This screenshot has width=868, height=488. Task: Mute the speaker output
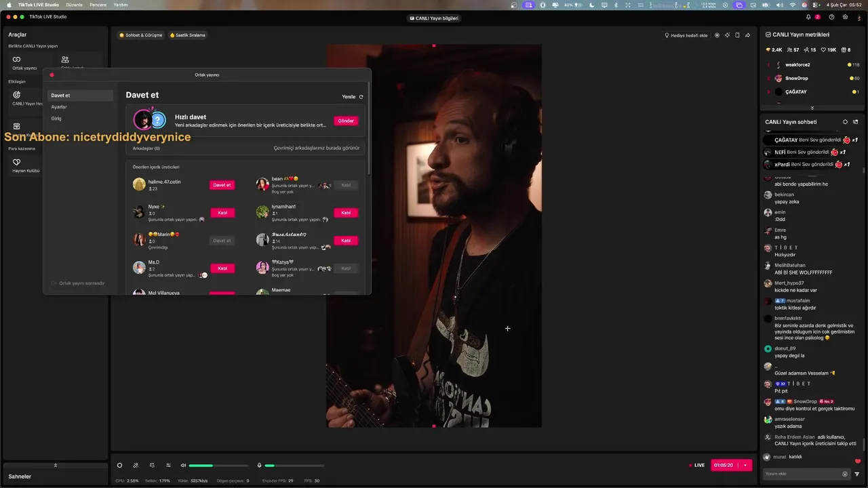(183, 465)
